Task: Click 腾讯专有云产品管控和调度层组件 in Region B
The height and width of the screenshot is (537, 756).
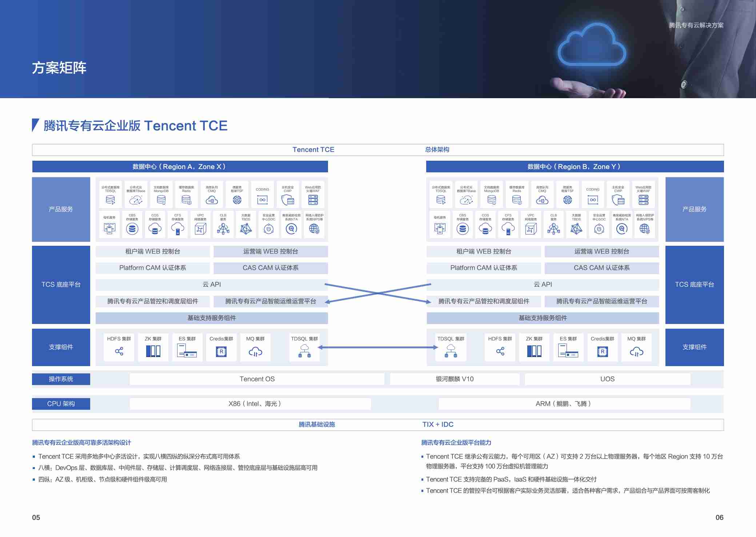Action: [484, 301]
